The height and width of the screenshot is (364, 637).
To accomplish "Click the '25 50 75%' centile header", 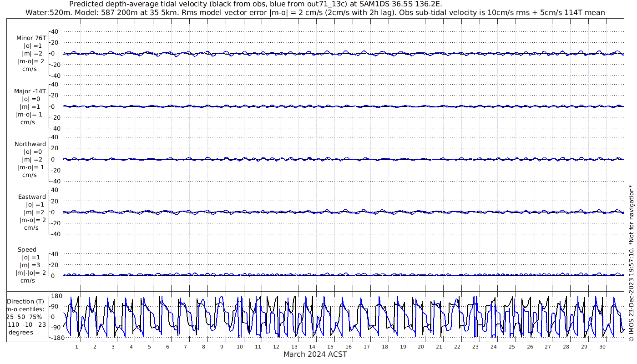I will click(x=24, y=317).
